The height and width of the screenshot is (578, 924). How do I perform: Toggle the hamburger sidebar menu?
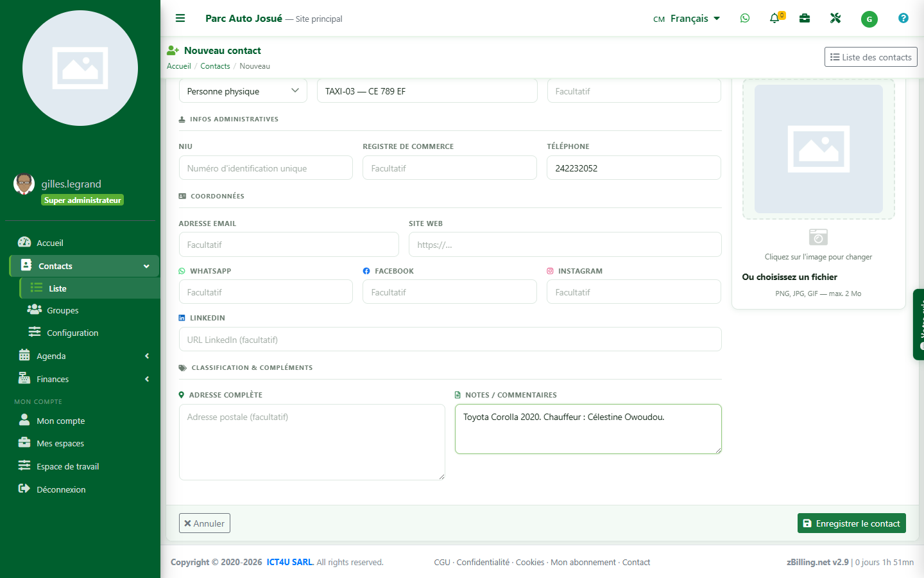click(x=180, y=19)
